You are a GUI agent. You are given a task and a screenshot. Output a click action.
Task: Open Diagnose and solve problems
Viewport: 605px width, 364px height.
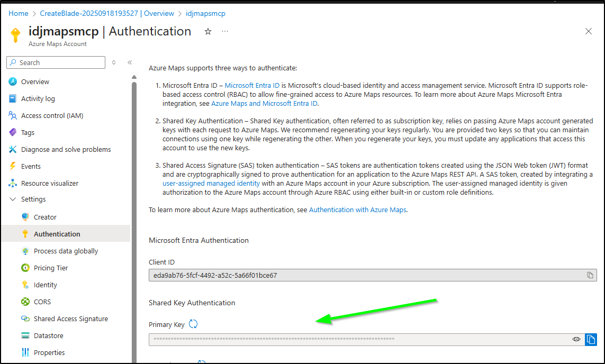pos(66,149)
